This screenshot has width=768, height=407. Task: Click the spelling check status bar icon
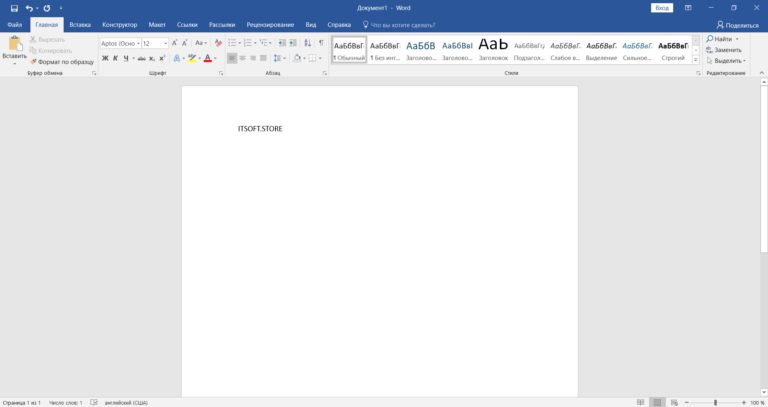click(x=94, y=403)
